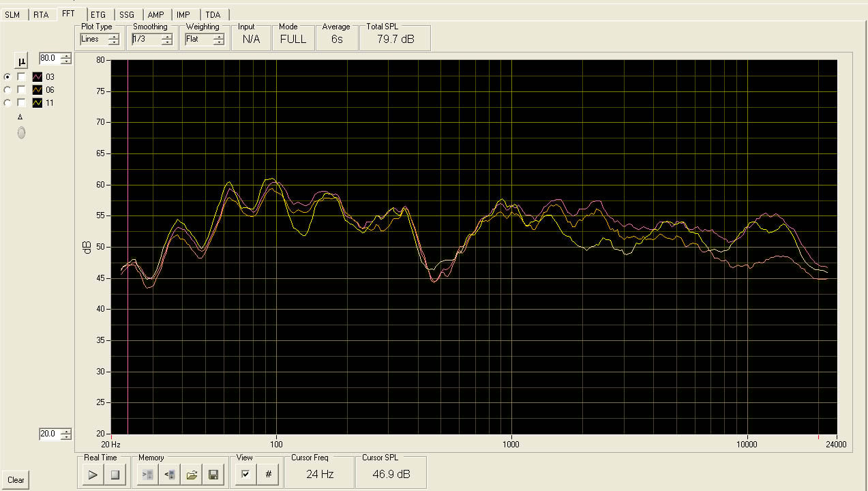The width and height of the screenshot is (868, 491).
Task: Open the IMP tab
Action: click(x=183, y=14)
